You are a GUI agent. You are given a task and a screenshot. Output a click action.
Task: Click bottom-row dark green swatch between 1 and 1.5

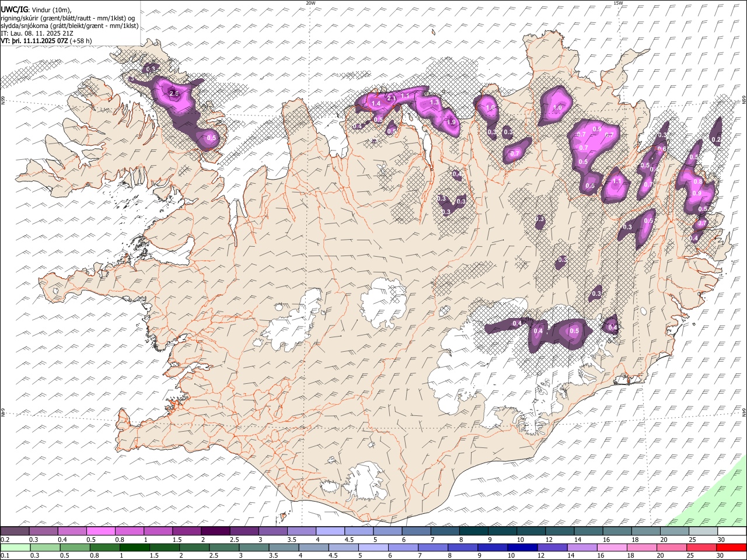click(x=135, y=547)
